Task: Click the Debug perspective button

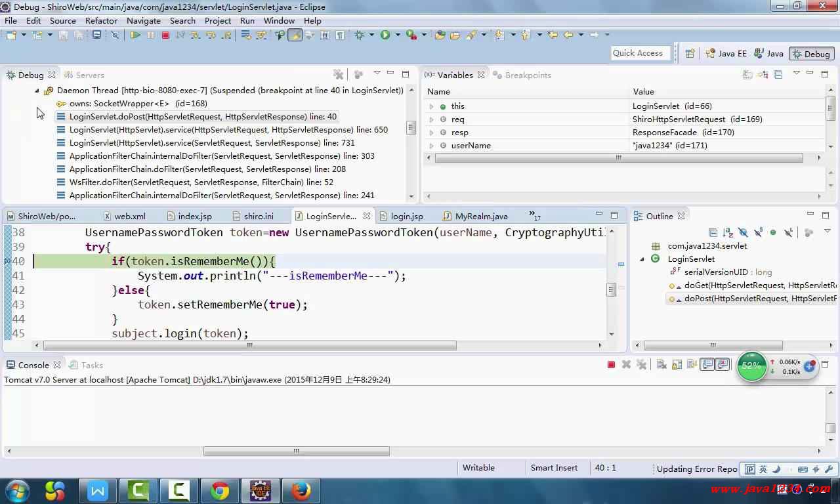Action: tap(810, 54)
